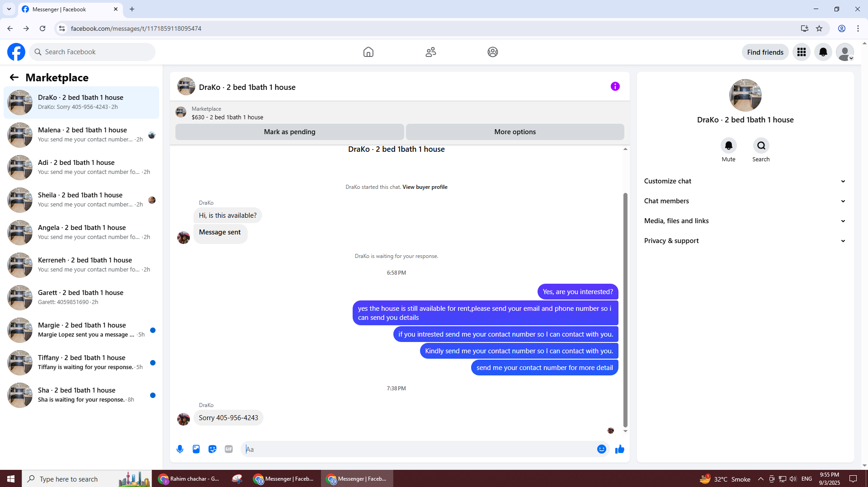Viewport: 868px width, 487px height.
Task: Bookmark this page star icon
Action: pyautogui.click(x=819, y=28)
